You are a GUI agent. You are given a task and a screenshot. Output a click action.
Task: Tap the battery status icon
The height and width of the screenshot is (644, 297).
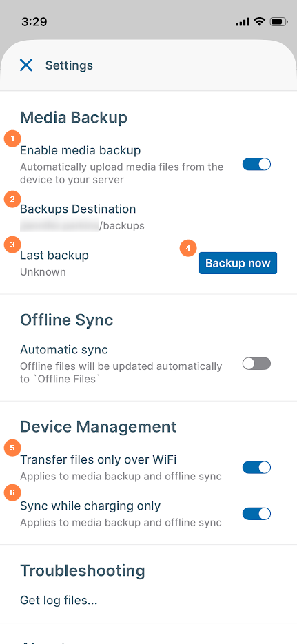coord(278,21)
